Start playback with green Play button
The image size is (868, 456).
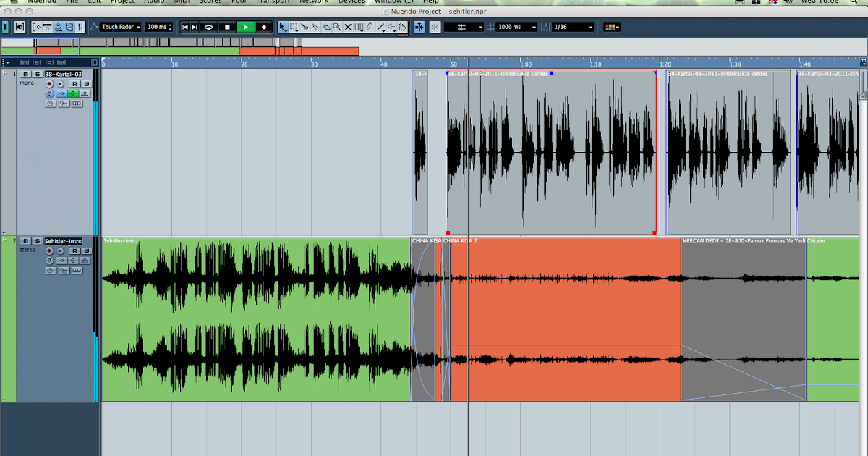[246, 27]
